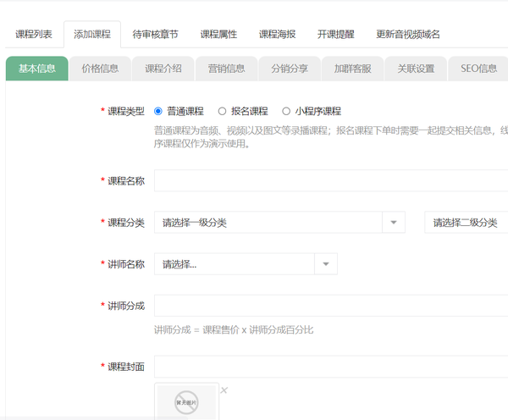Switch to the 添加课程 tab
This screenshot has width=508, height=420.
[x=92, y=35]
